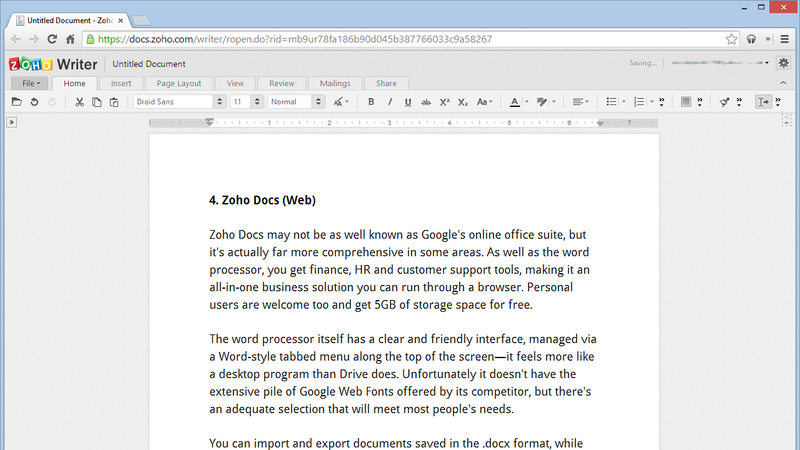The image size is (800, 450).
Task: Open the change case Aa menu
Action: [x=484, y=102]
